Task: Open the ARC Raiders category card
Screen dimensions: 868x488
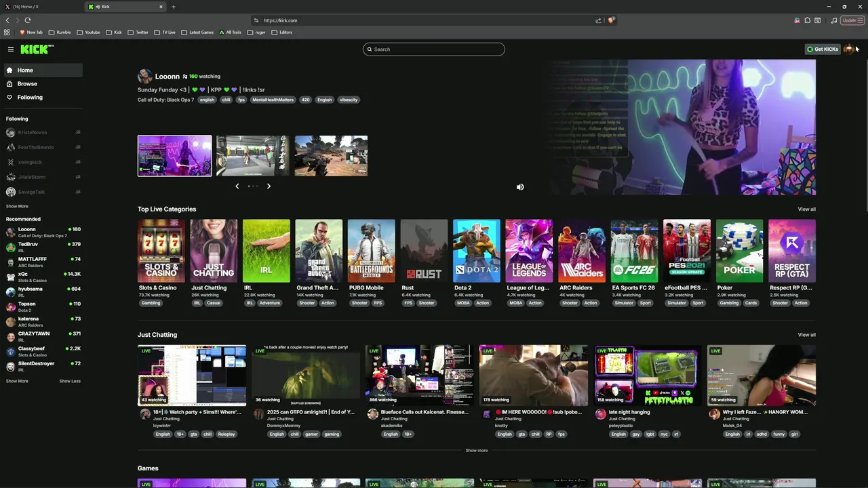Action: pos(581,251)
